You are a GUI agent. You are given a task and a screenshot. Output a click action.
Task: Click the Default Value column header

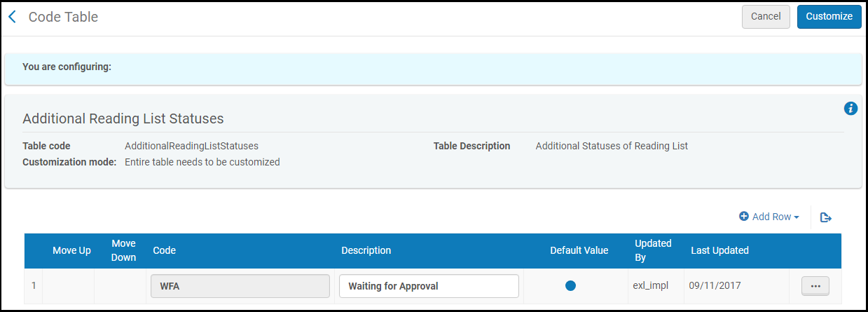pyautogui.click(x=579, y=250)
